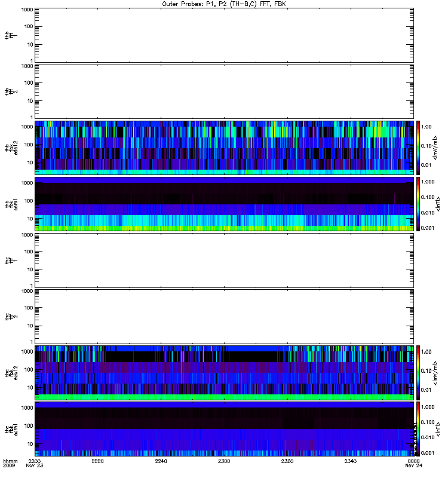Click the "2300" time axis label

[x=224, y=461]
